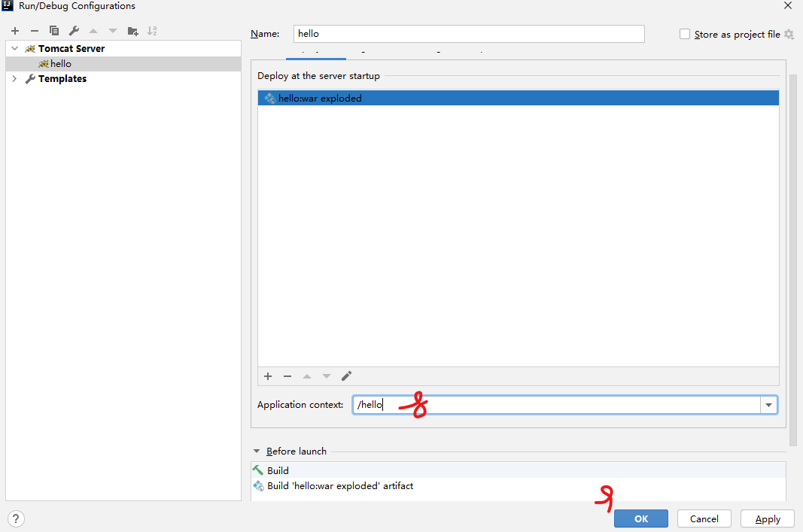
Task: Select Build 'hello:war exploded' artifact task
Action: [x=519, y=486]
